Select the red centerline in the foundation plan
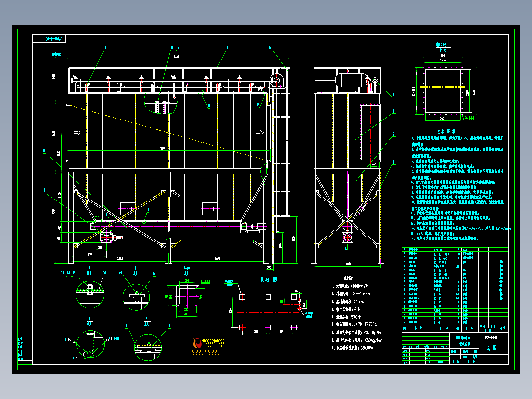532x399 pixels. [268, 312]
